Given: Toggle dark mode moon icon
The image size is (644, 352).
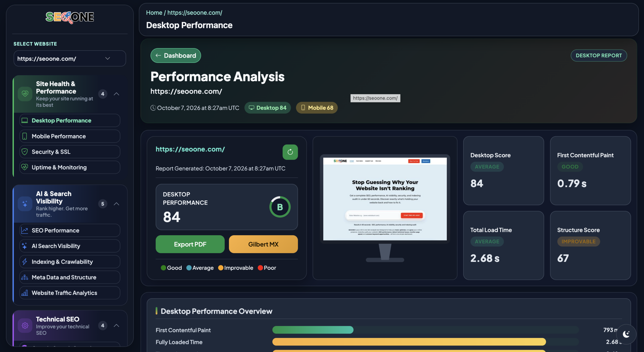Looking at the screenshot, I should (x=626, y=334).
